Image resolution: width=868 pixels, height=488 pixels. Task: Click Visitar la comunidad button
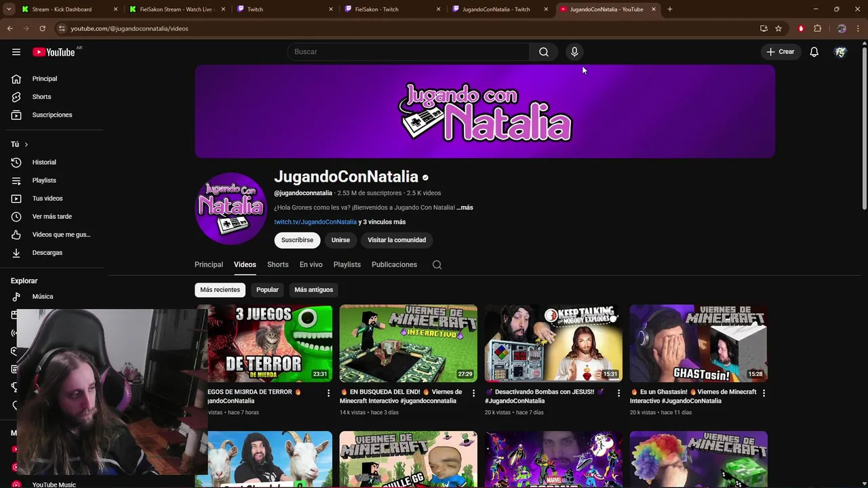click(397, 240)
